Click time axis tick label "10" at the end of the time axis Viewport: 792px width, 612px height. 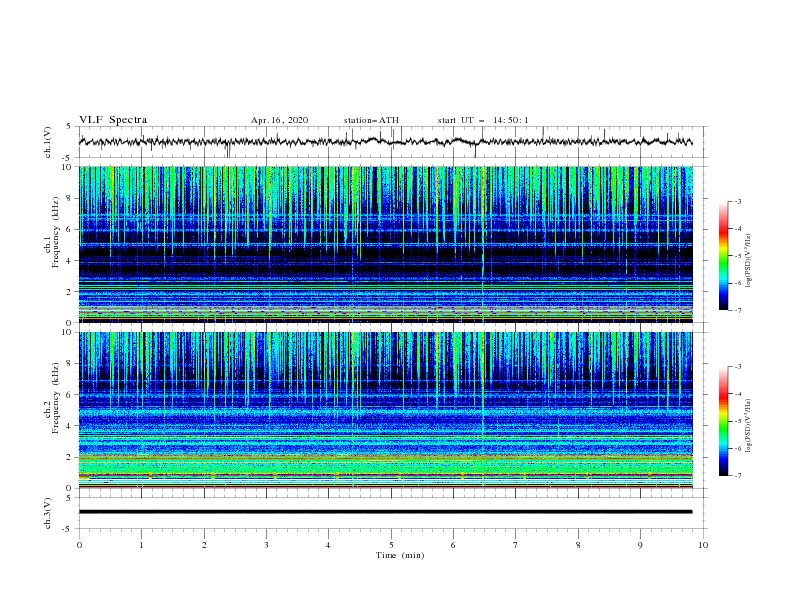click(703, 545)
